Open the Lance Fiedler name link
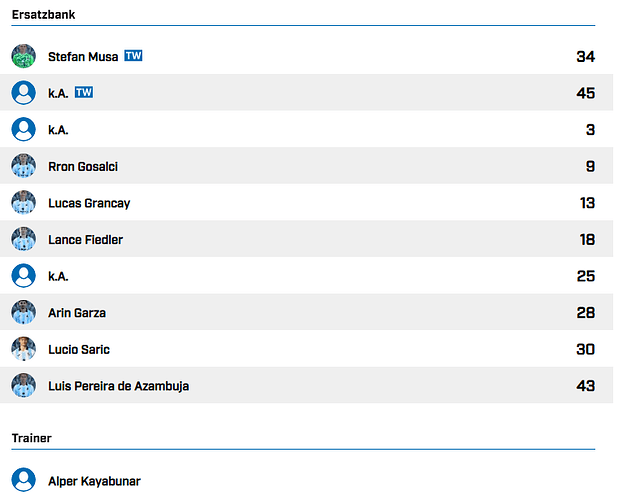The width and height of the screenshot is (622, 500). click(85, 240)
